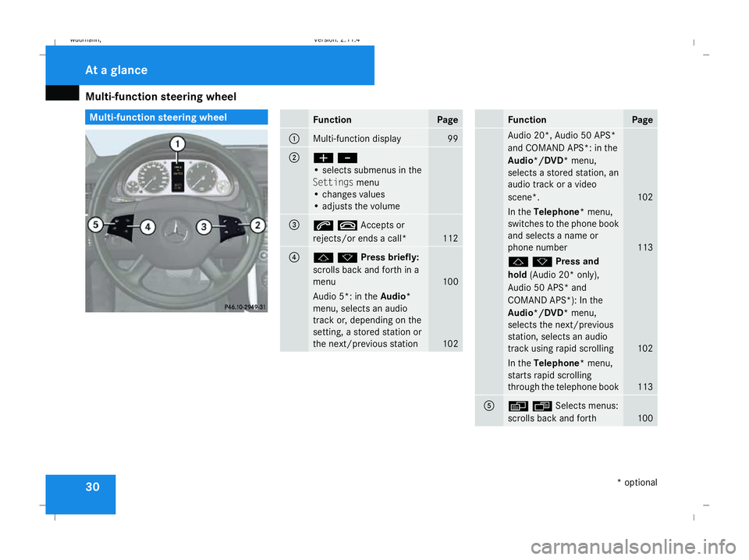Click the '* optional' footnote
Screen dimensions: 749x560
pos(637,483)
